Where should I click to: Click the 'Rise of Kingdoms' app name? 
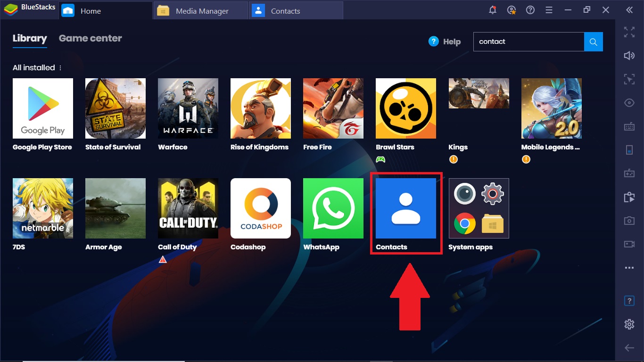pos(259,147)
